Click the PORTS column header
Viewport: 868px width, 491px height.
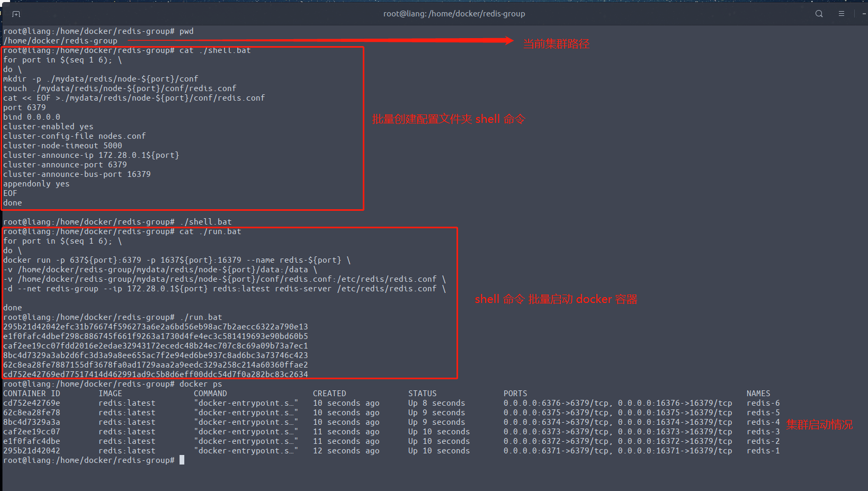coord(515,394)
